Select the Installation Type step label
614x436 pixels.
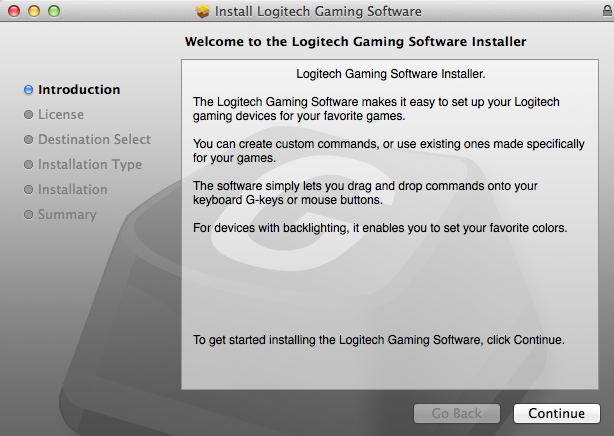pyautogui.click(x=90, y=165)
